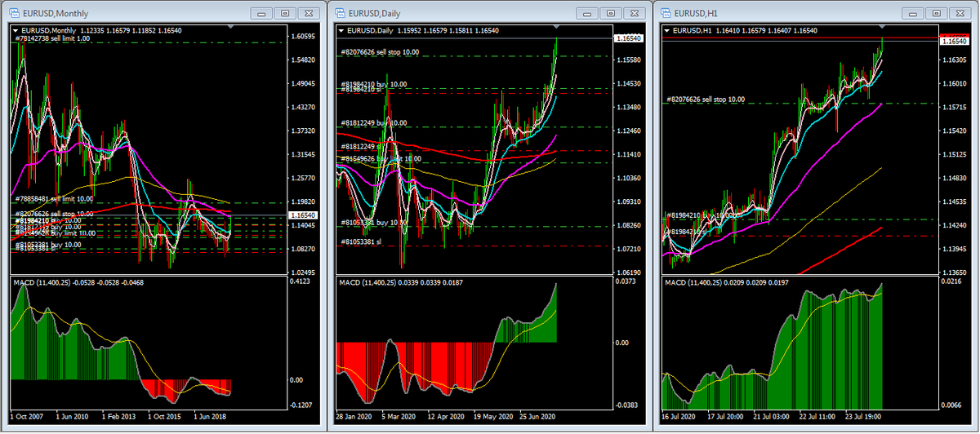Viewport: 980px width, 434px height.
Task: Maximize the EURUSD,H1 chart window
Action: click(x=938, y=13)
